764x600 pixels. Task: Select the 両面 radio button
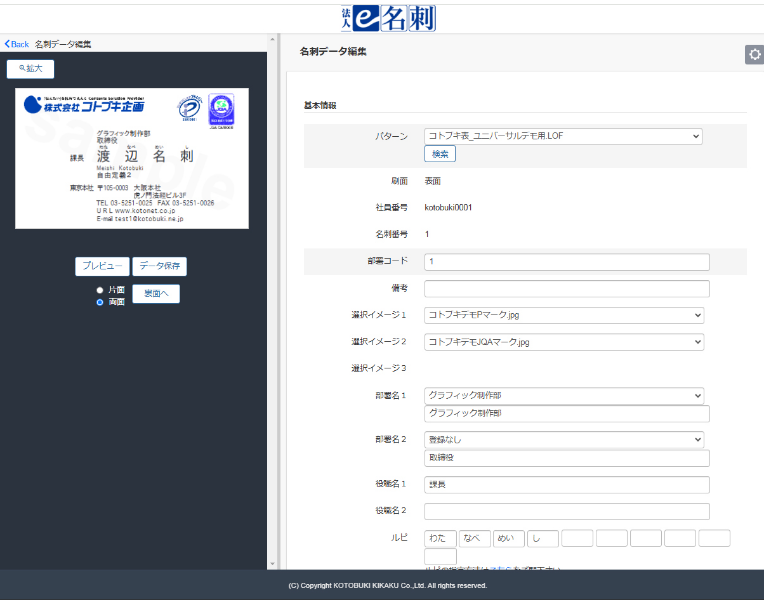[x=99, y=301]
